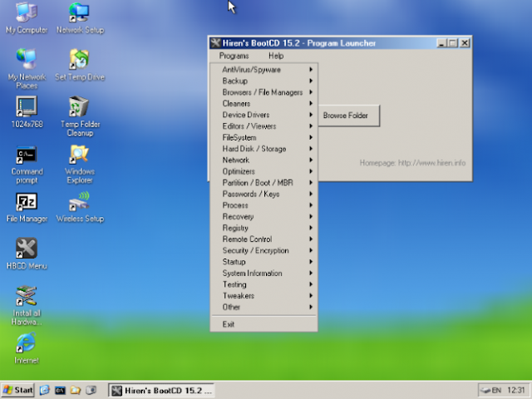Open the hiren.info homepage link

pos(412,163)
